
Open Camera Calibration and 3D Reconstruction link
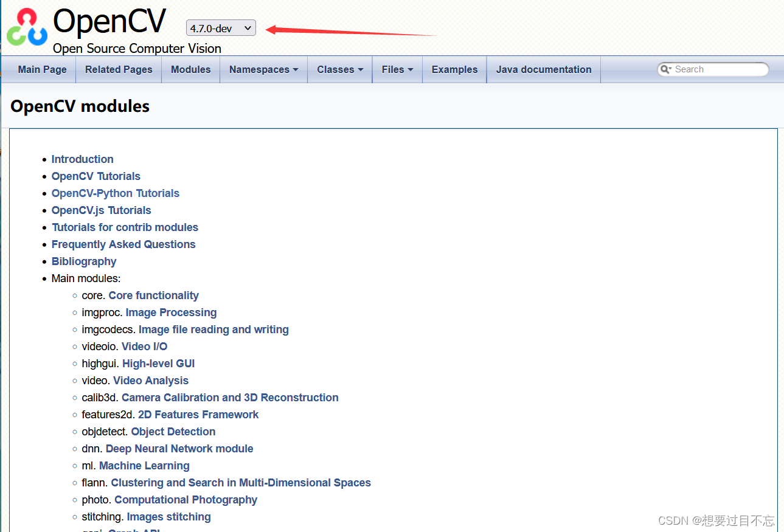click(230, 398)
